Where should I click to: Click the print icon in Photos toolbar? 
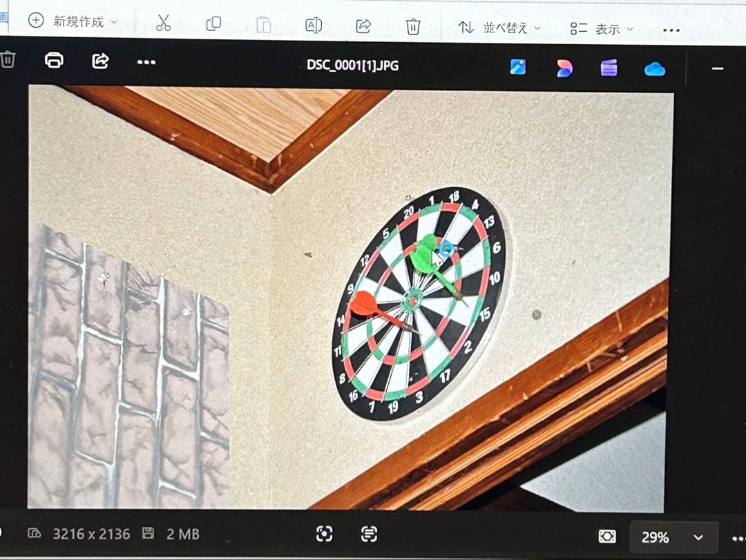pos(54,61)
